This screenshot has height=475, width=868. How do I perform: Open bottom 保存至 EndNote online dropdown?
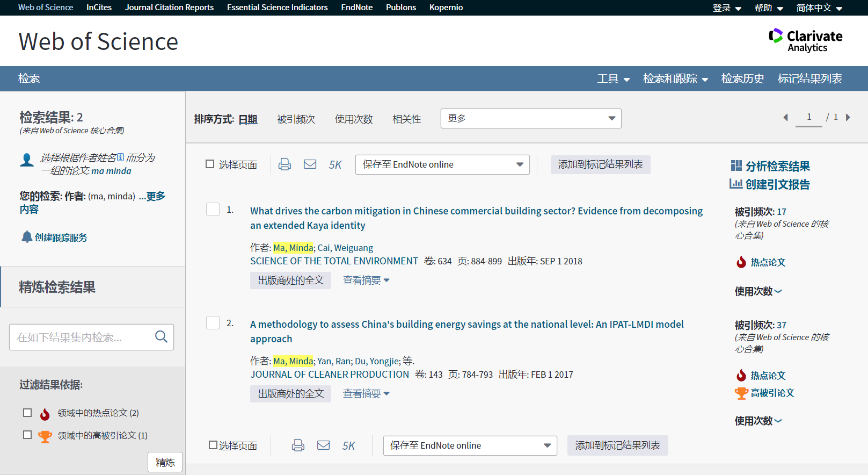click(x=470, y=445)
